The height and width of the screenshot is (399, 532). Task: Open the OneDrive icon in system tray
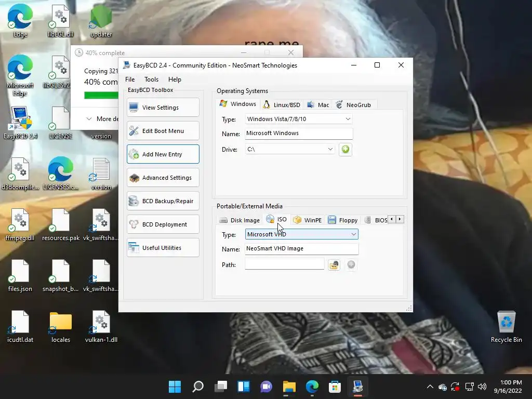tap(443, 387)
